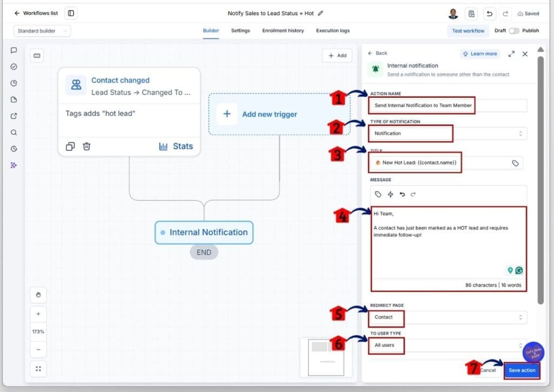Open the chat bubble icon in left sidebar
The image size is (554, 392).
pyautogui.click(x=14, y=50)
